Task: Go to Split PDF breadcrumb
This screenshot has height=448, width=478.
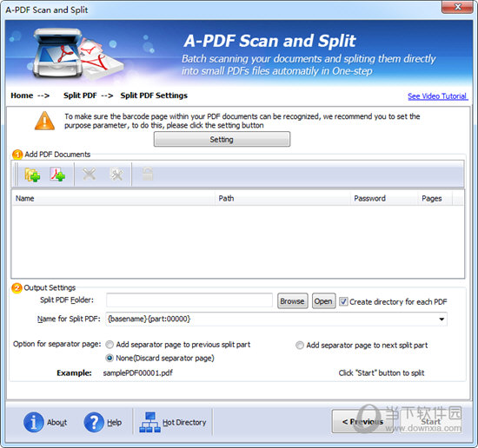Action: (x=80, y=96)
